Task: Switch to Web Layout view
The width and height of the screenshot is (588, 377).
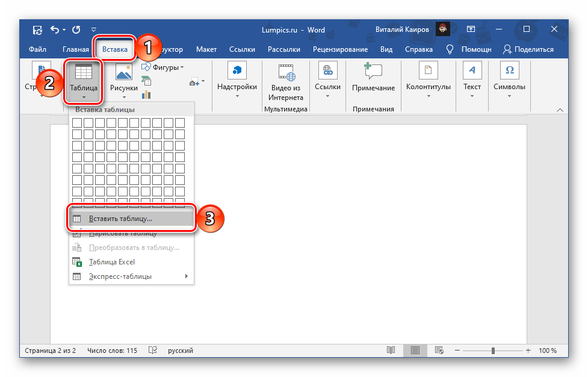Action: point(439,351)
